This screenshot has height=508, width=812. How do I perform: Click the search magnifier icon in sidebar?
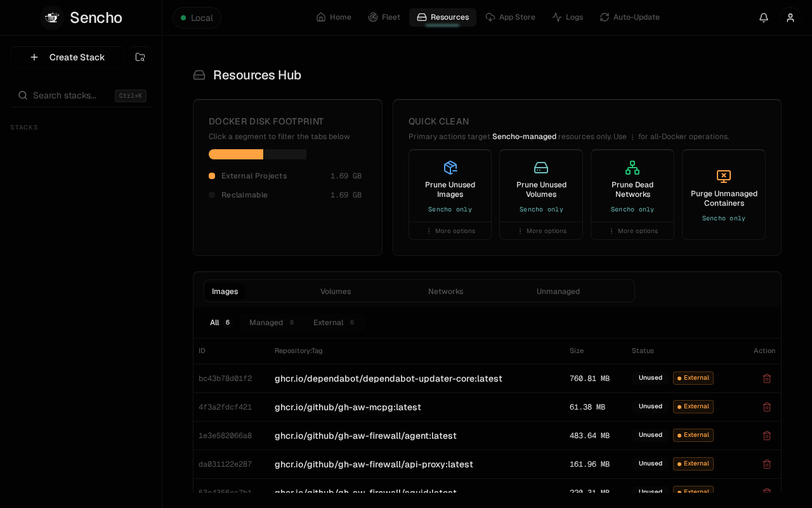(23, 95)
